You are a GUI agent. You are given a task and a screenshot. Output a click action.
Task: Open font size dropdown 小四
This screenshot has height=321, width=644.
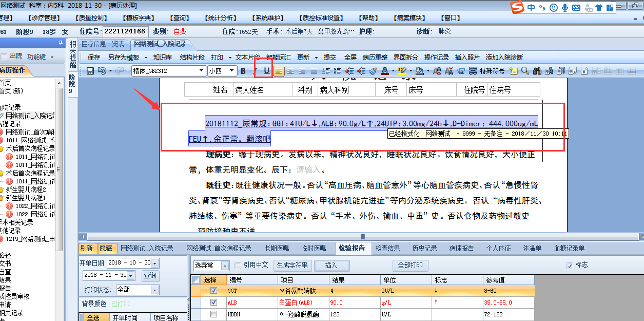(231, 71)
